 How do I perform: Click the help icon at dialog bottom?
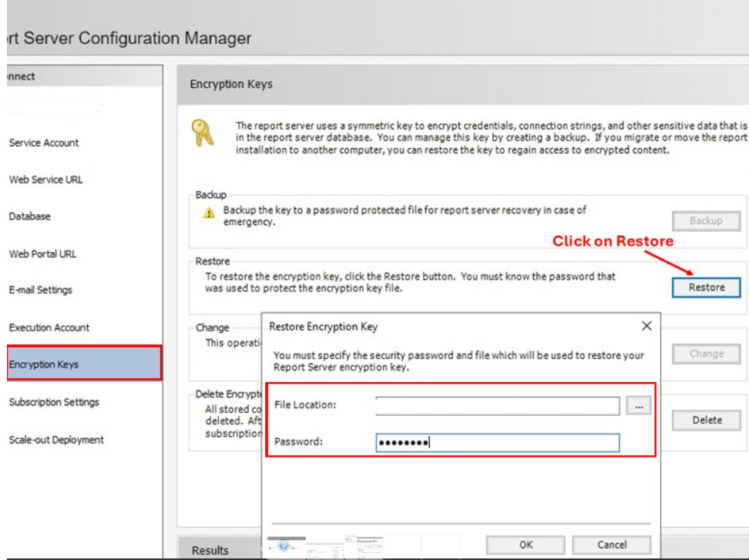[x=284, y=545]
